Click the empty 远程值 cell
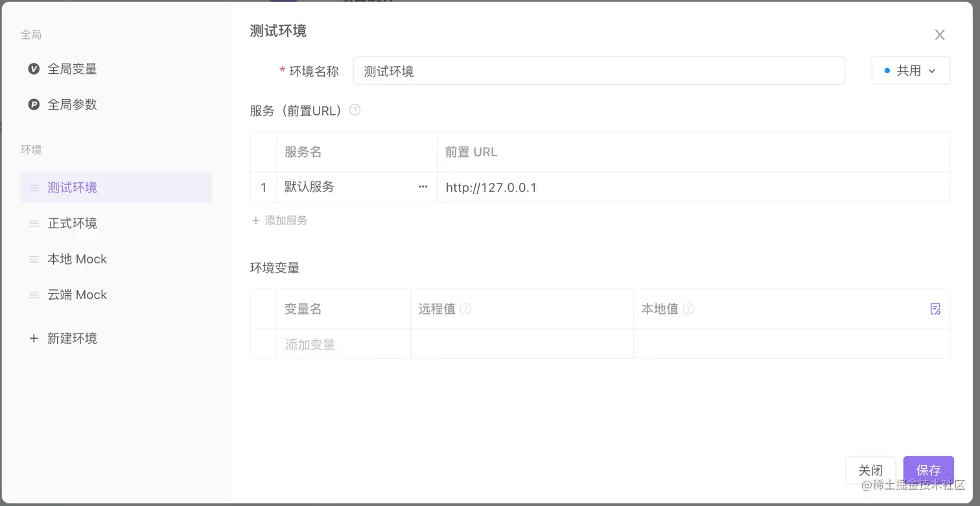This screenshot has width=980, height=506. click(x=522, y=344)
